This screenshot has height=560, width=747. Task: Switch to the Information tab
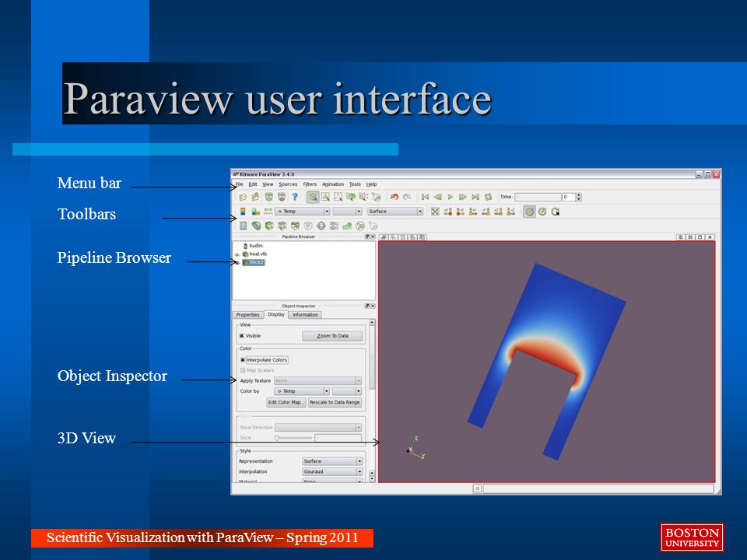305,315
